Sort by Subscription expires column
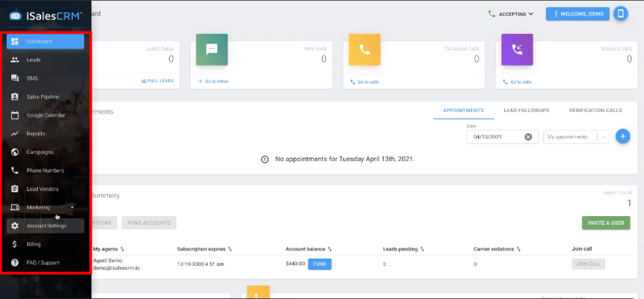 (204, 249)
